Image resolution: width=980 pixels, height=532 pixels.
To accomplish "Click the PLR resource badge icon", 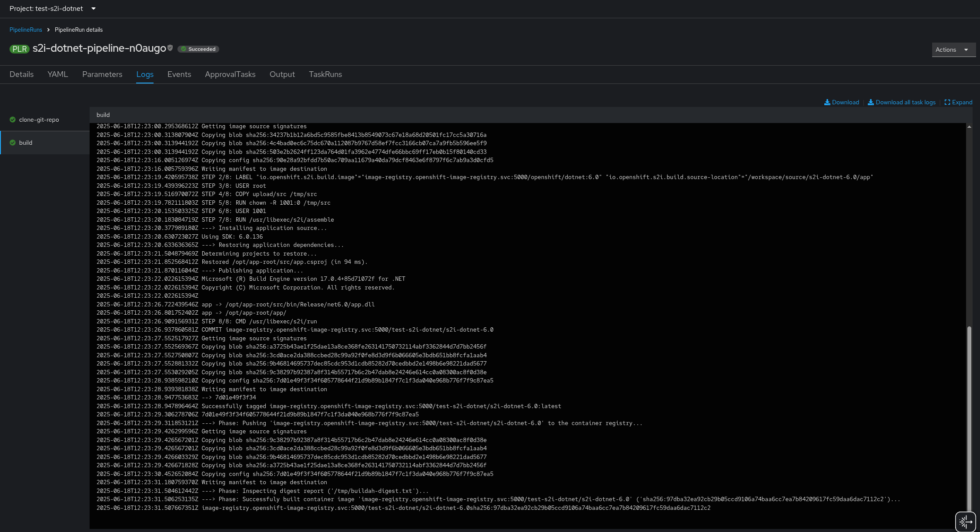I will [19, 49].
